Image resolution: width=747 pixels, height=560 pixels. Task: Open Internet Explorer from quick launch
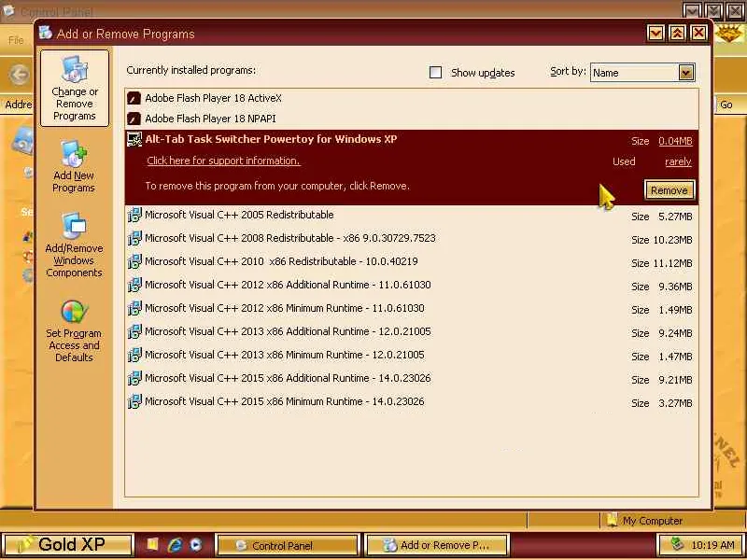point(175,545)
